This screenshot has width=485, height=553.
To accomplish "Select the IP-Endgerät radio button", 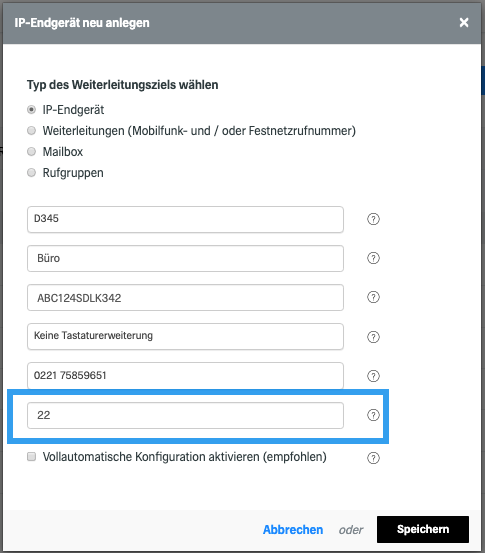I will [31, 110].
